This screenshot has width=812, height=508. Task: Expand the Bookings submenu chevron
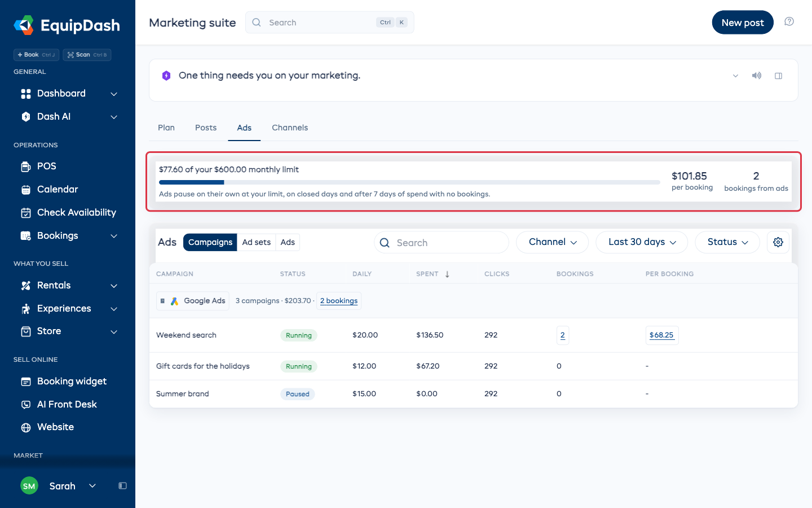coord(114,236)
